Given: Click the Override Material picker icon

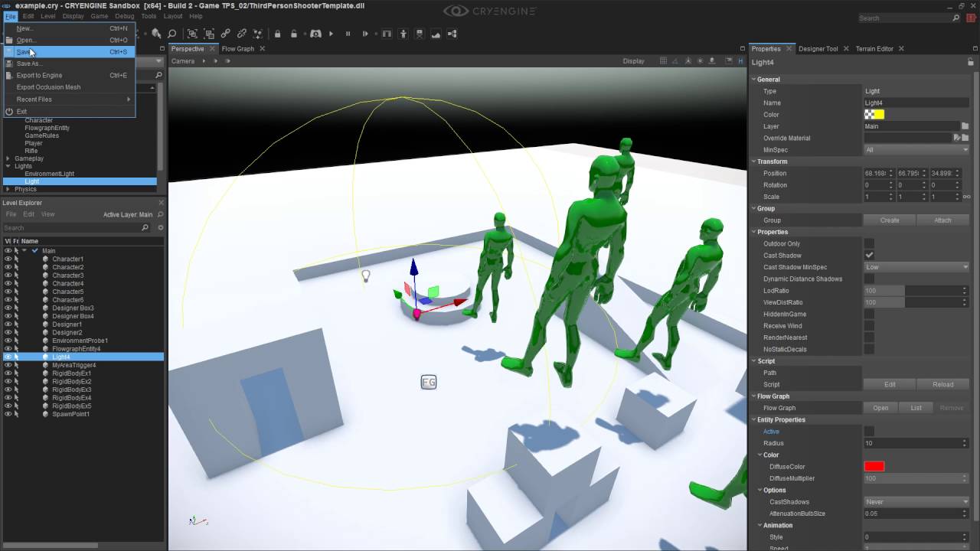Looking at the screenshot, I should tap(956, 138).
